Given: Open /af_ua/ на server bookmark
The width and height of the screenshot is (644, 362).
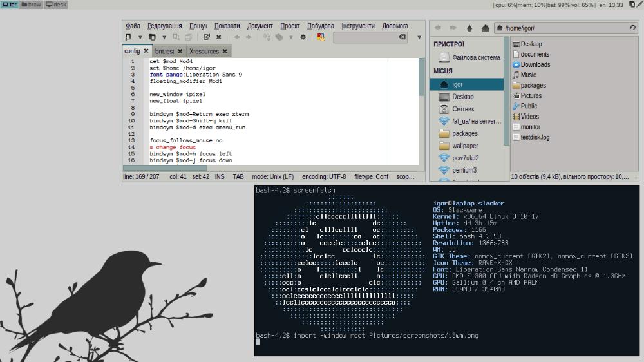Looking at the screenshot, I should (466, 121).
